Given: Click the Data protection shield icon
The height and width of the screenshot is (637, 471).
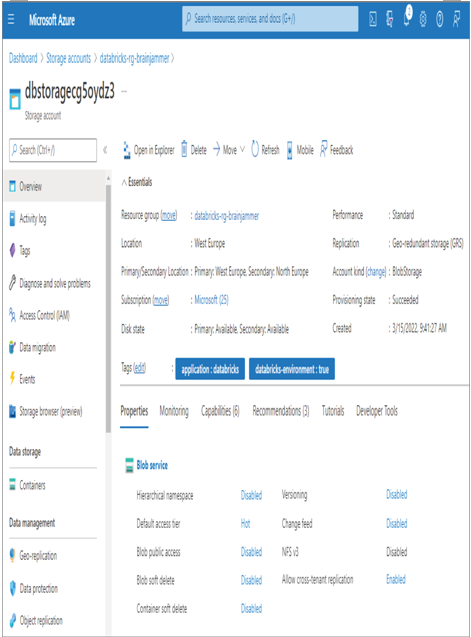Looking at the screenshot, I should coord(13,588).
